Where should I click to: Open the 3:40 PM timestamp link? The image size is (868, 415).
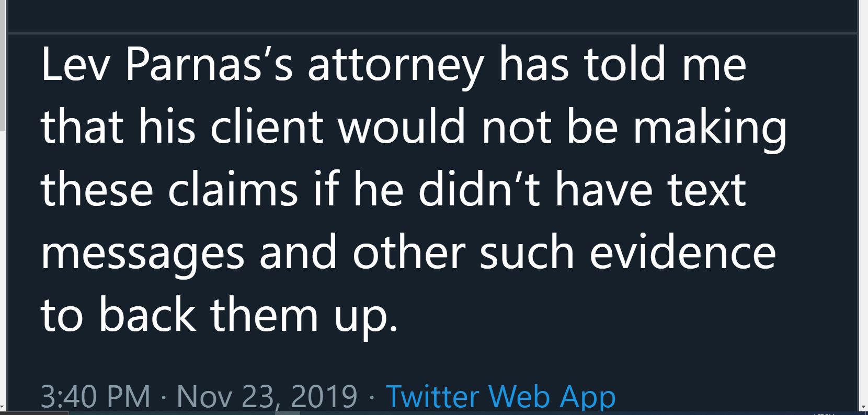pyautogui.click(x=96, y=396)
